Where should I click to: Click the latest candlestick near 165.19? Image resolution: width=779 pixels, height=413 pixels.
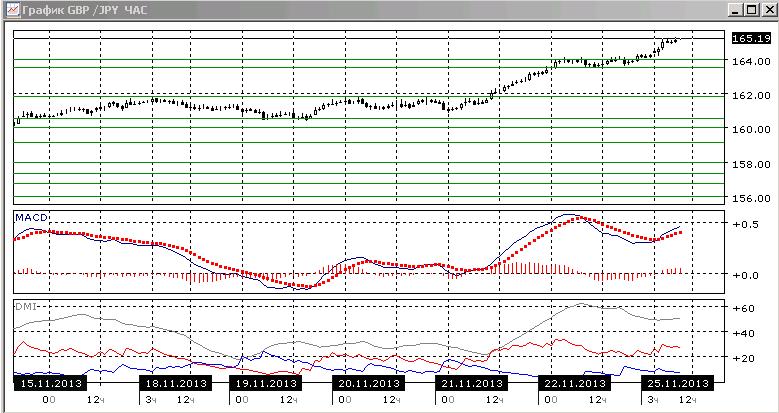[x=679, y=39]
